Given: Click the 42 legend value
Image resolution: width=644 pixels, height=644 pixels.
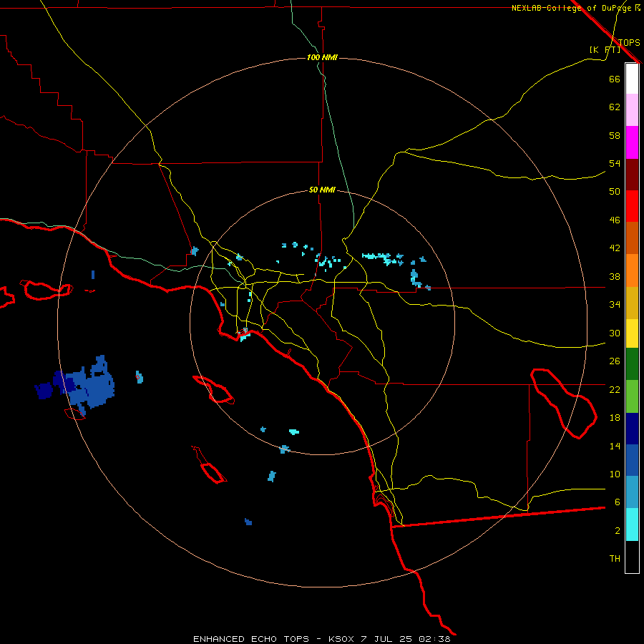Looking at the screenshot, I should (x=615, y=248).
